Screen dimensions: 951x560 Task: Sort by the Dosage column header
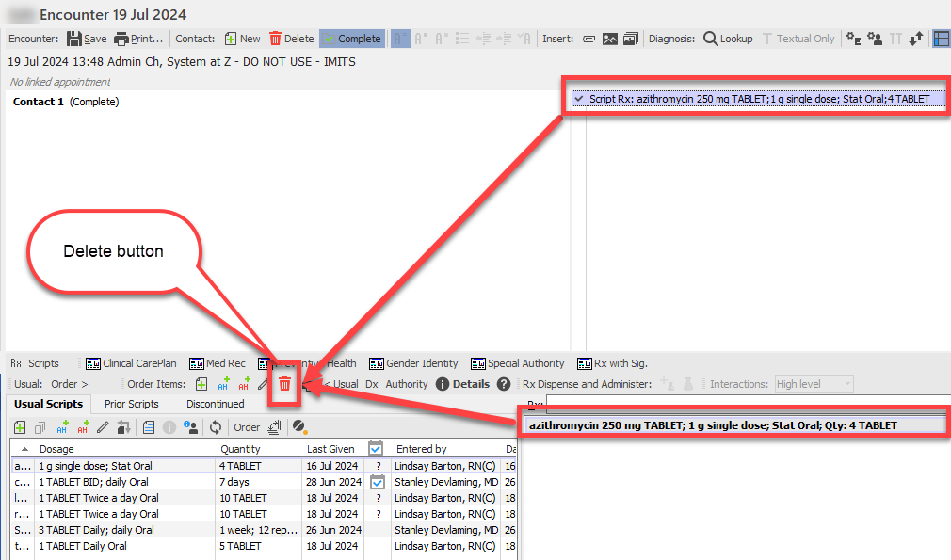(56, 449)
